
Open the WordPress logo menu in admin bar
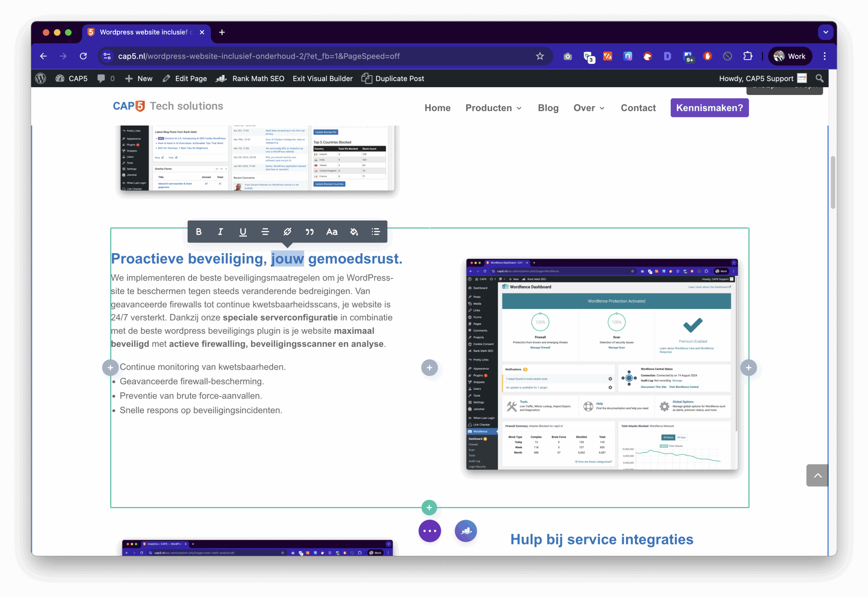pyautogui.click(x=40, y=78)
